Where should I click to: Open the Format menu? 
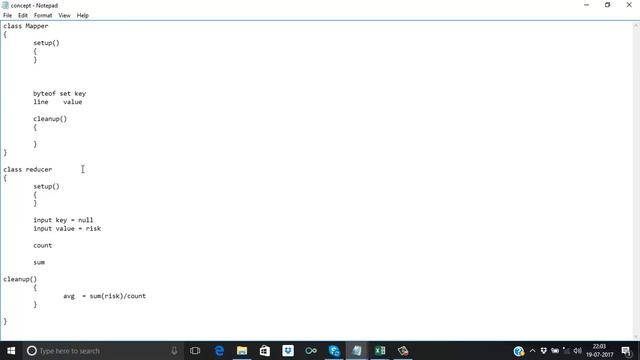point(43,16)
